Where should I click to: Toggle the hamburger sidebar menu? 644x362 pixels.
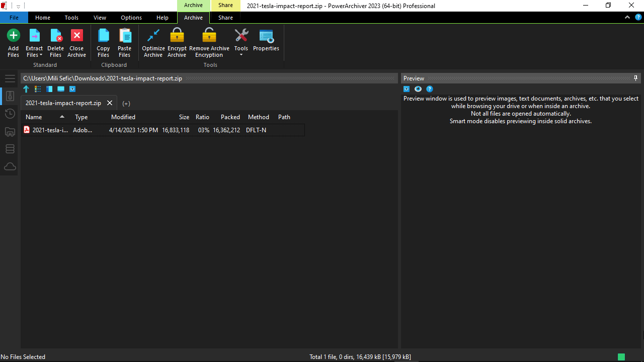[x=10, y=78]
